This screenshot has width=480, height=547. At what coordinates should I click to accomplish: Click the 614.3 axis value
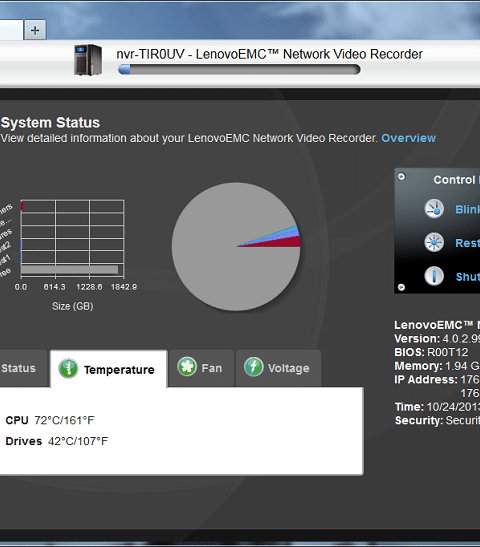(x=54, y=287)
